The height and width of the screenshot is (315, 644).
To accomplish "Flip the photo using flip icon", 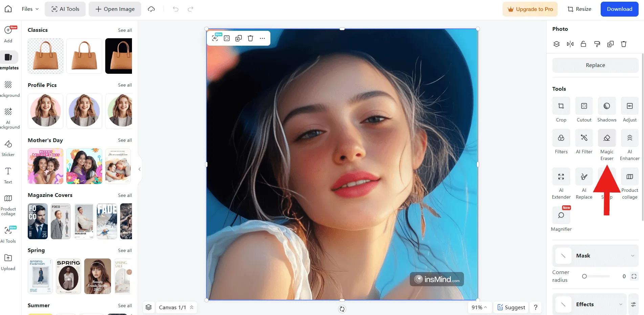I will [x=570, y=44].
